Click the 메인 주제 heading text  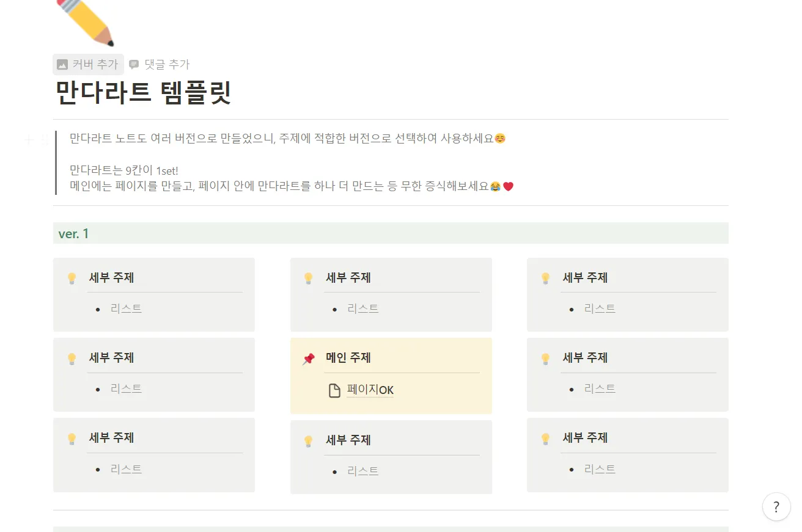point(348,357)
